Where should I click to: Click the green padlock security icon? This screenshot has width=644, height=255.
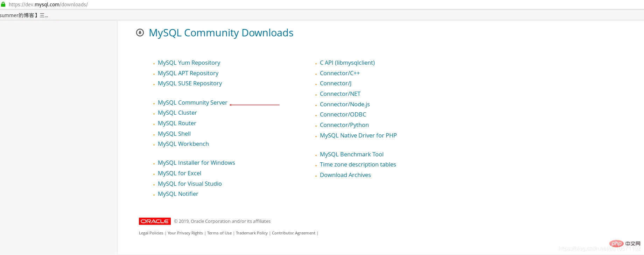[3, 5]
